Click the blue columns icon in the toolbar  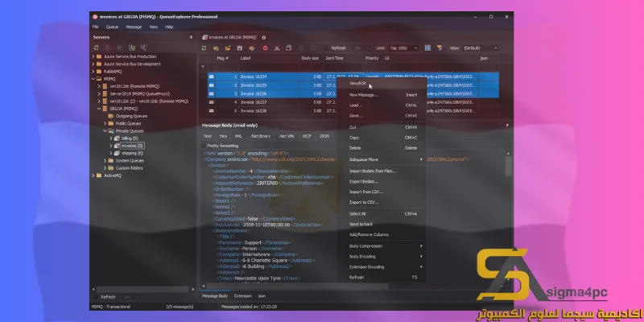tap(427, 48)
